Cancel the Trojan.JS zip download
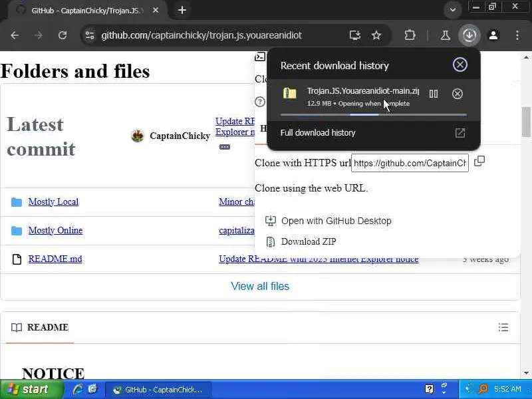The width and height of the screenshot is (532, 399). [x=458, y=94]
